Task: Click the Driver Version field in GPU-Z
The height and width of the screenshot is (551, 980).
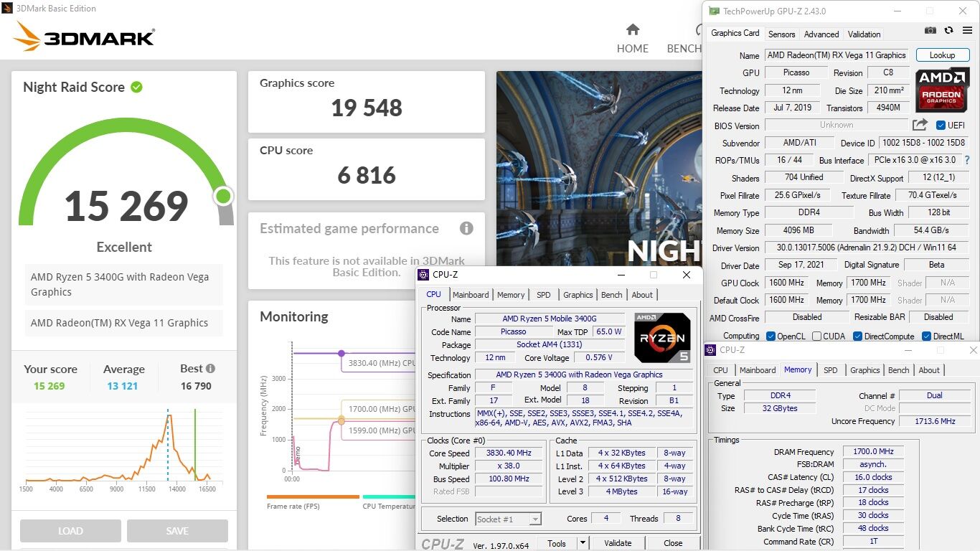Action: tap(865, 248)
